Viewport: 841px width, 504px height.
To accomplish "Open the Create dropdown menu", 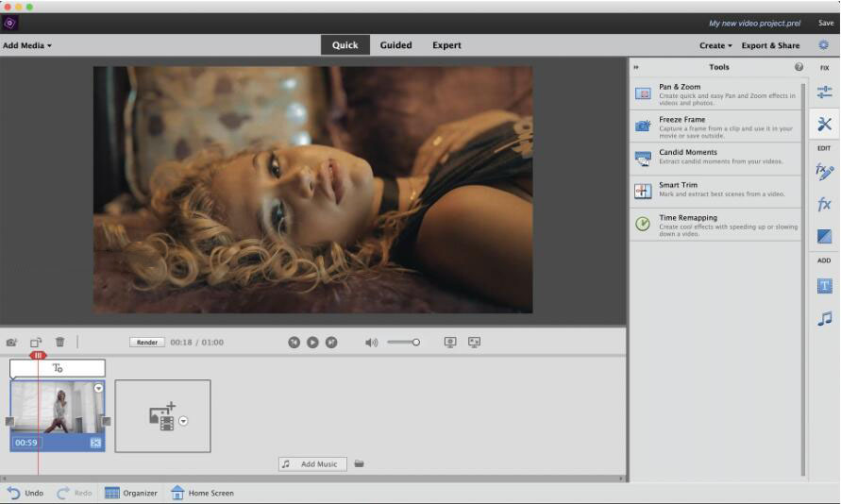I will point(715,45).
